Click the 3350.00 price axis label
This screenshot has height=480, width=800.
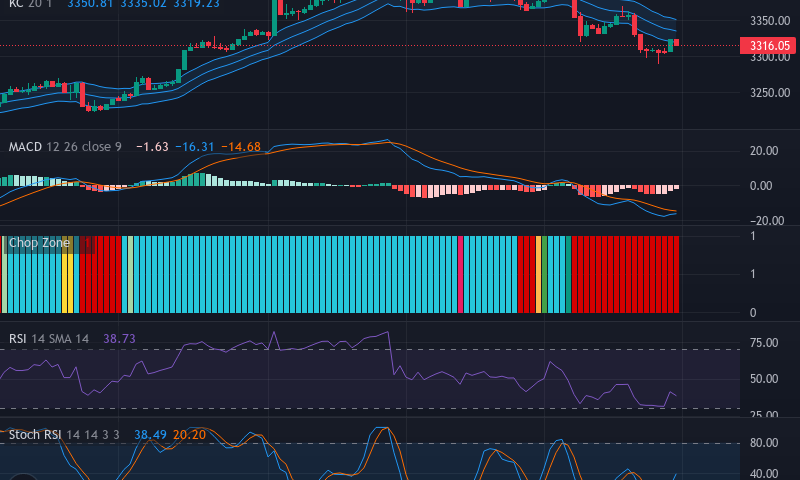click(770, 21)
